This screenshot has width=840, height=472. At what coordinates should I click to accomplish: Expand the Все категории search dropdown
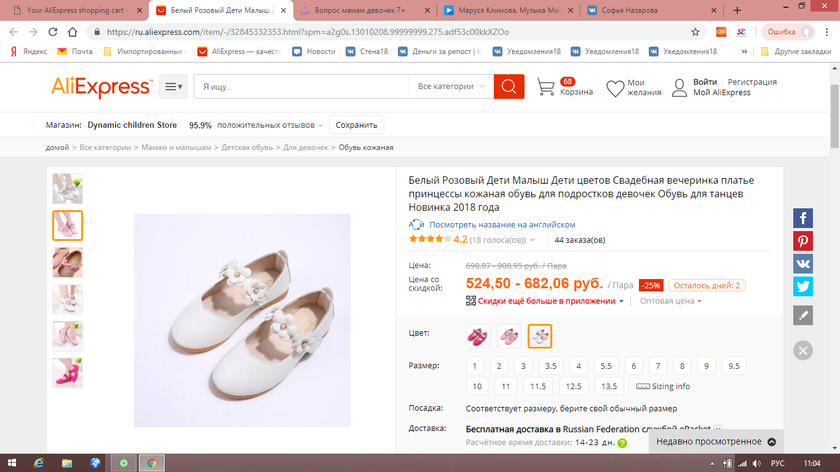[451, 87]
